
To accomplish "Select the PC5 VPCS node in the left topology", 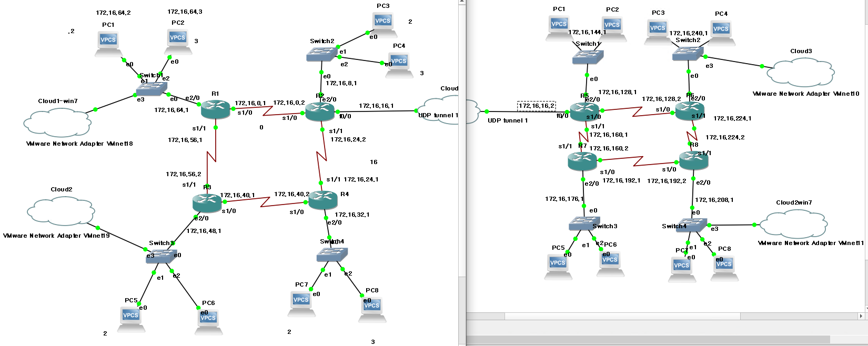I will pyautogui.click(x=131, y=319).
